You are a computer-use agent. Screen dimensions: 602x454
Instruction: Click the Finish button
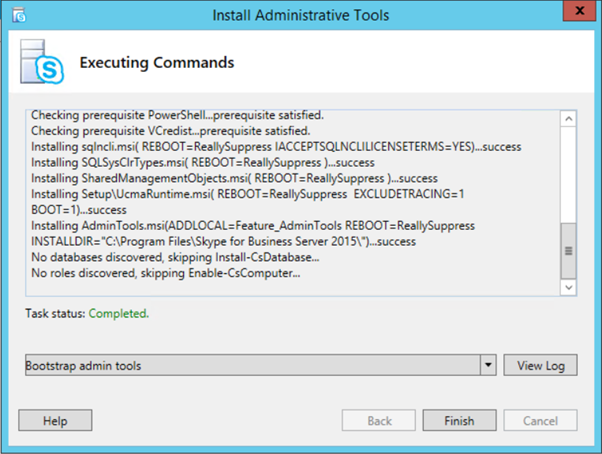click(459, 421)
